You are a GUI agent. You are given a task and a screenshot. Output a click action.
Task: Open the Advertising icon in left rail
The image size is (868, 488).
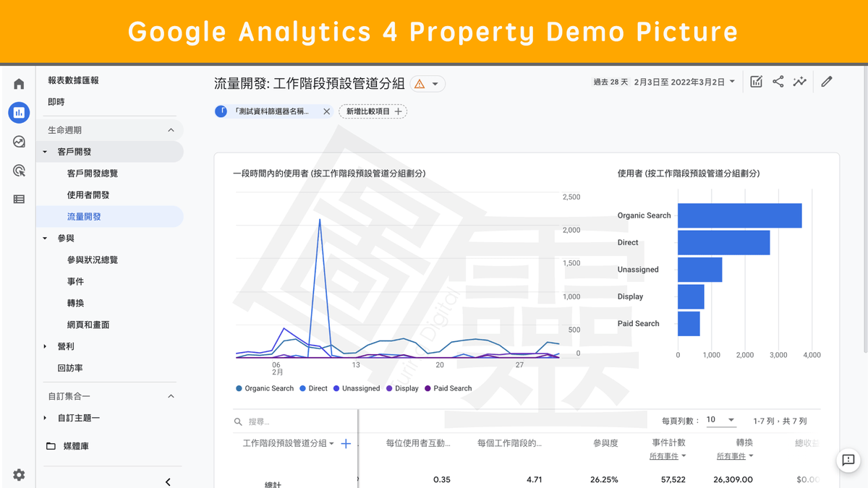pos(19,171)
